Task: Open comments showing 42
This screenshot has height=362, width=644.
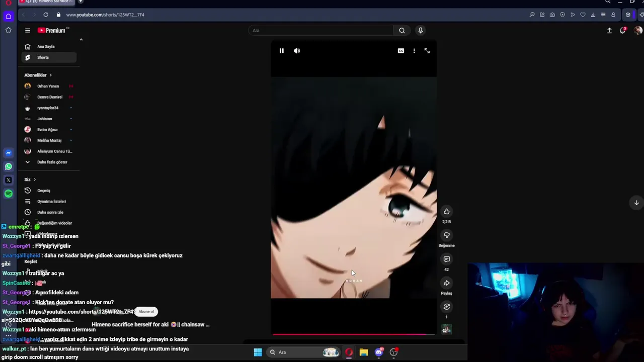Action: [x=446, y=259]
